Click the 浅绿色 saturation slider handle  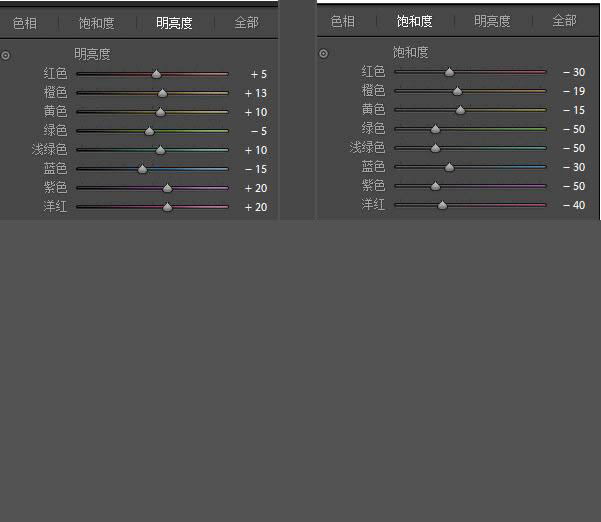(x=435, y=148)
